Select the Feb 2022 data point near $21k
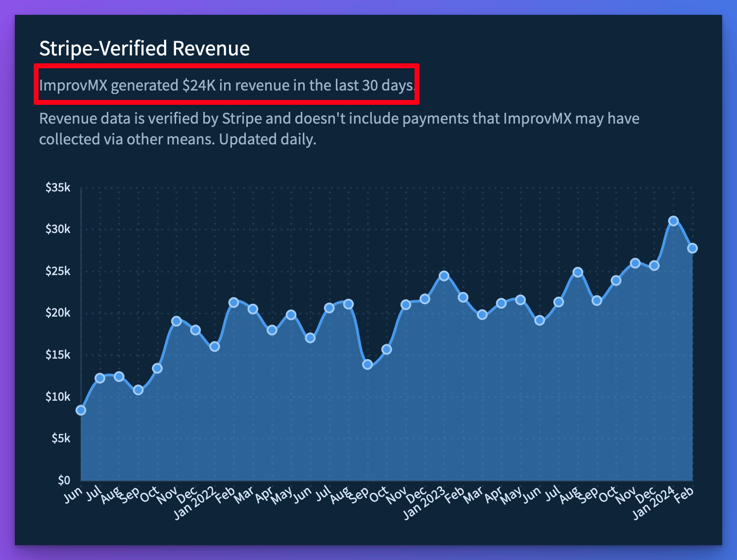Screen dimensions: 737x560 pos(233,302)
